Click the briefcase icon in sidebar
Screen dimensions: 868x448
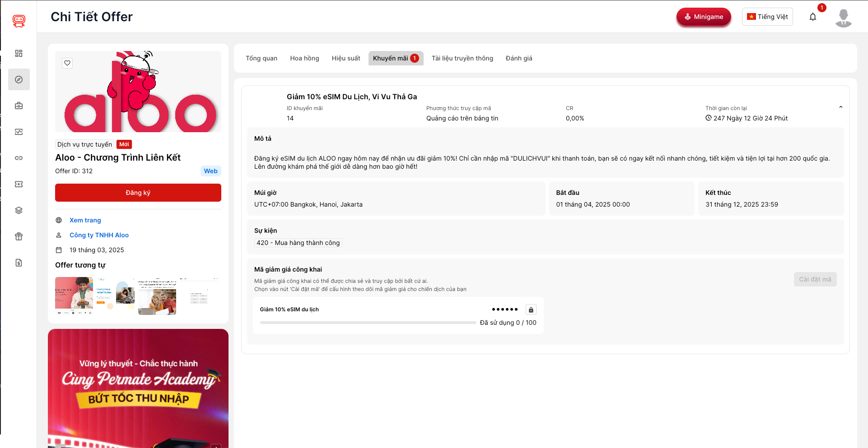click(x=19, y=106)
